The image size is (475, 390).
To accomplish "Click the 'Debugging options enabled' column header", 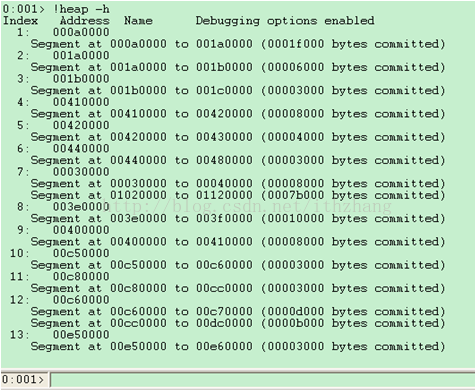I will [x=285, y=21].
